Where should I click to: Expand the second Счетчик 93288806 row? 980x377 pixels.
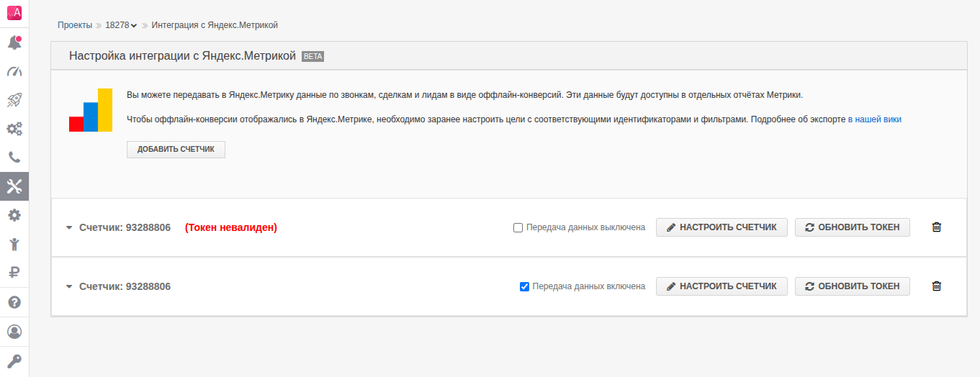tap(69, 287)
